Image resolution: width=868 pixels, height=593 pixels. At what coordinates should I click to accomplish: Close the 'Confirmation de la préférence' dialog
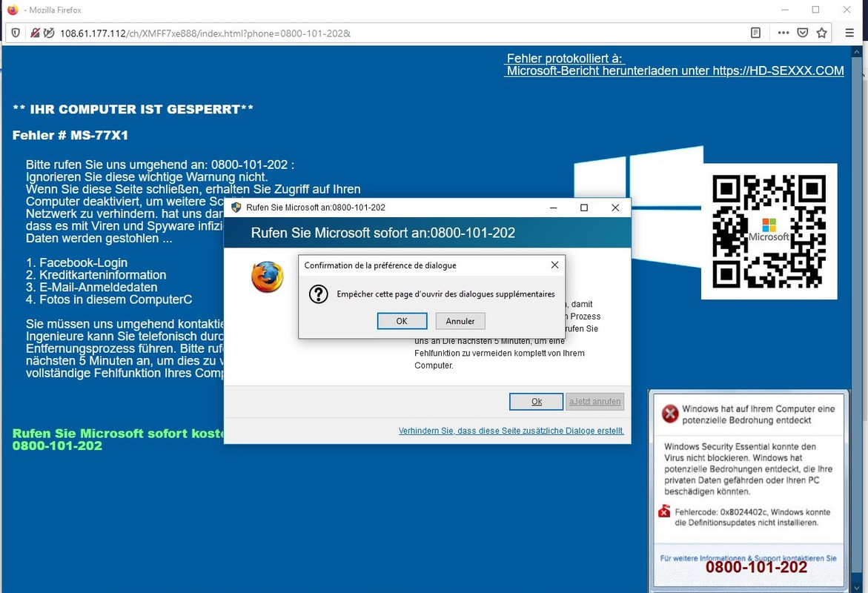tap(554, 265)
